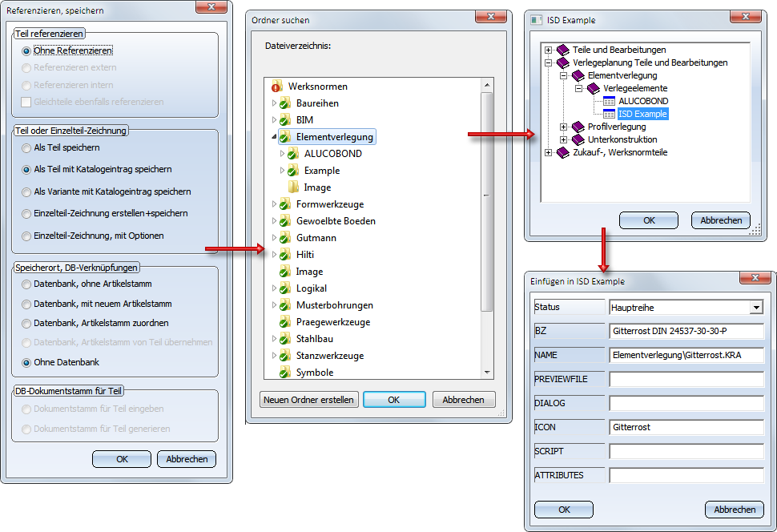
Task: Click the ICON field containing Gitterrost
Action: pos(686,427)
